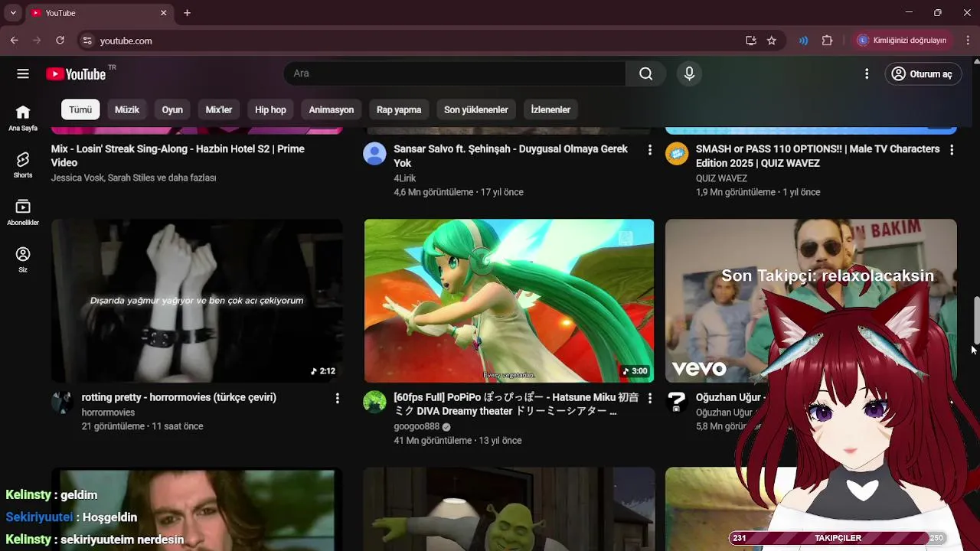Click the Ara search input field

click(455, 73)
